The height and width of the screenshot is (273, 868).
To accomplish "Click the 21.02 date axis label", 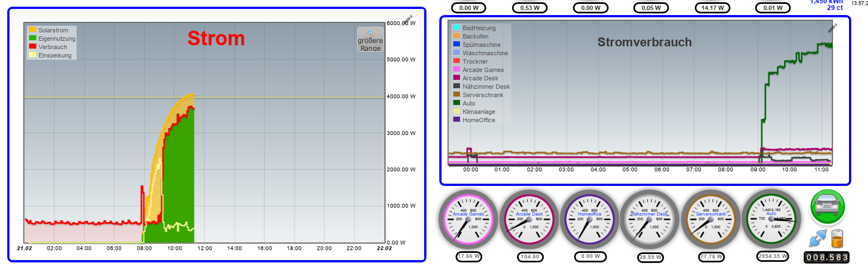I will click(24, 248).
